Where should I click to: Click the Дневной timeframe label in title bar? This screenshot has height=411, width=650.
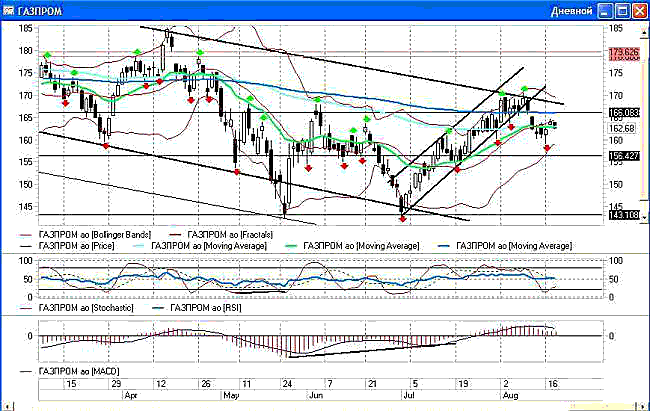tap(572, 11)
